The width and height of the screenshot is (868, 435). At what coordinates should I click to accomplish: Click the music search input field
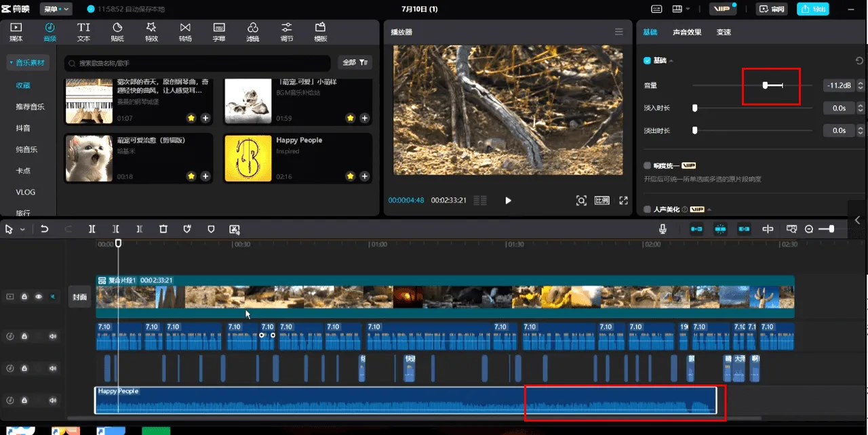198,62
